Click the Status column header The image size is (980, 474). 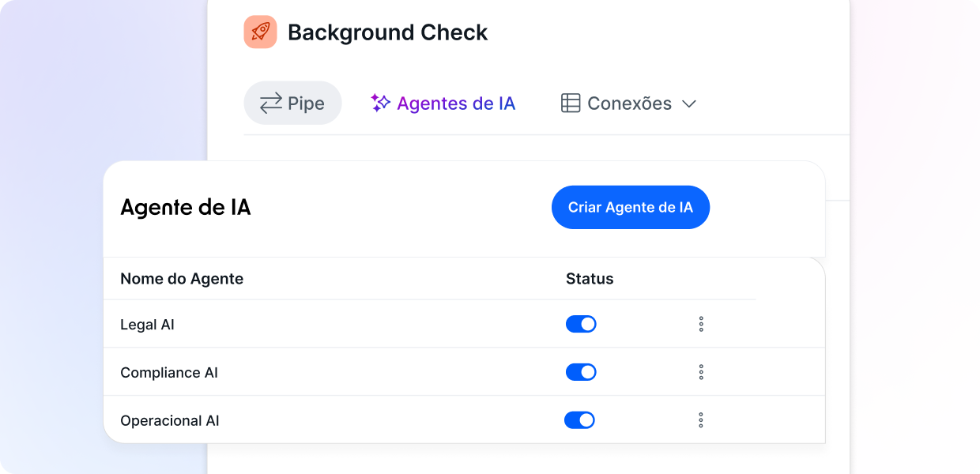click(x=590, y=279)
